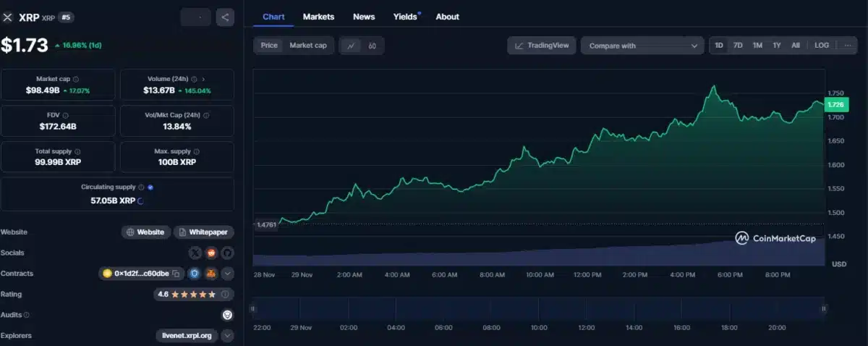Click the right handle of chart range slider
The image size is (868, 346).
pos(824,309)
